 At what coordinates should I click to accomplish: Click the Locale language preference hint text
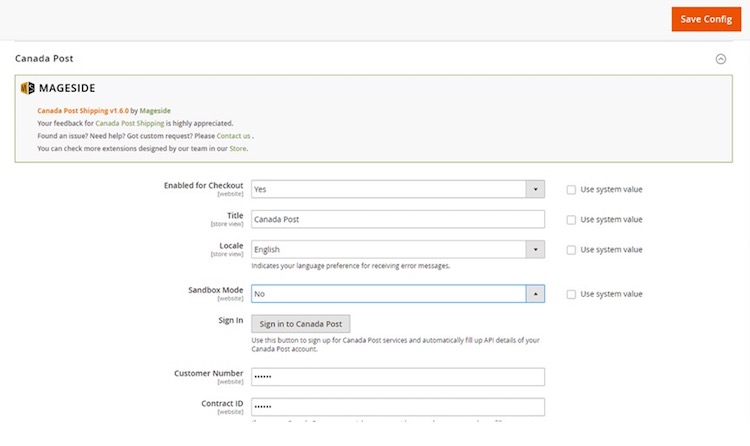coord(351,266)
